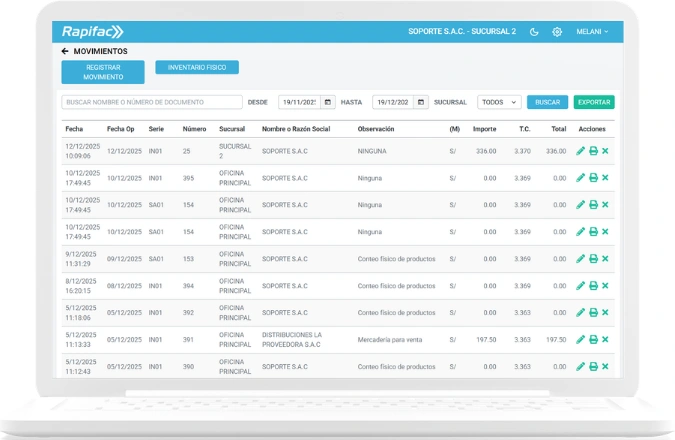Image resolution: width=675 pixels, height=440 pixels.
Task: Click the date cell 9/12/2025 11:31:29
Action: point(81,259)
